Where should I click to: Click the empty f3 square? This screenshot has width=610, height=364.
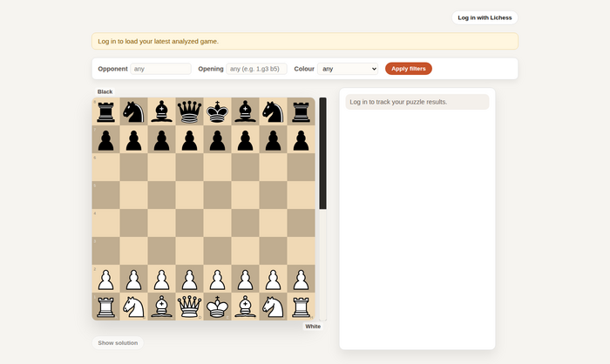point(246,251)
